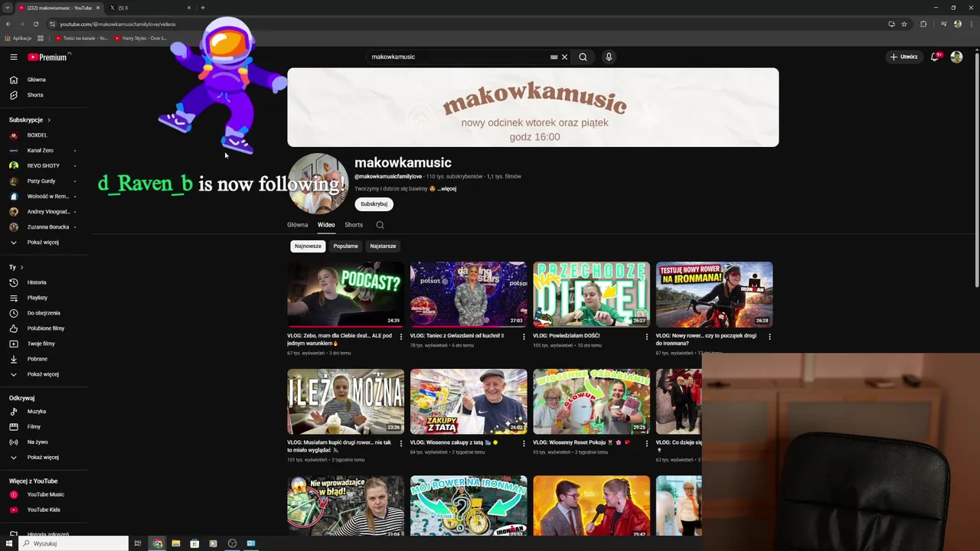Open YouTube Music link
Image resolution: width=980 pixels, height=551 pixels.
point(44,494)
